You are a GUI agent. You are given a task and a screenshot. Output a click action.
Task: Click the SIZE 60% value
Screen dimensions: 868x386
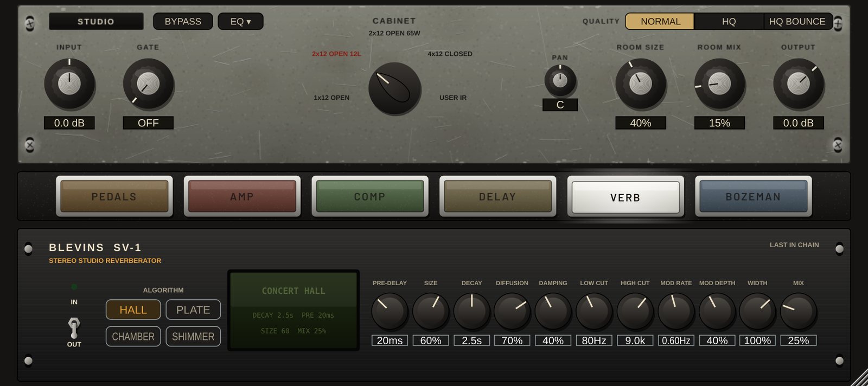tap(431, 340)
